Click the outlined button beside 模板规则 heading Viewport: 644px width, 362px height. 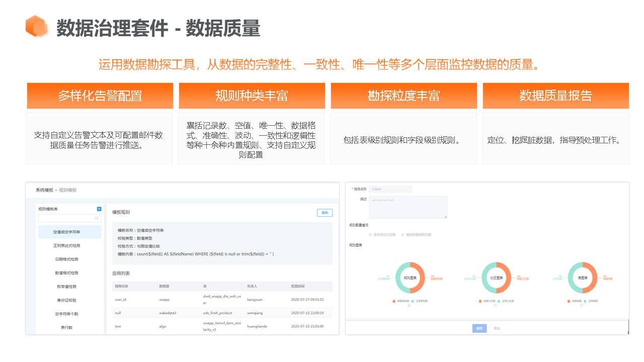click(325, 213)
